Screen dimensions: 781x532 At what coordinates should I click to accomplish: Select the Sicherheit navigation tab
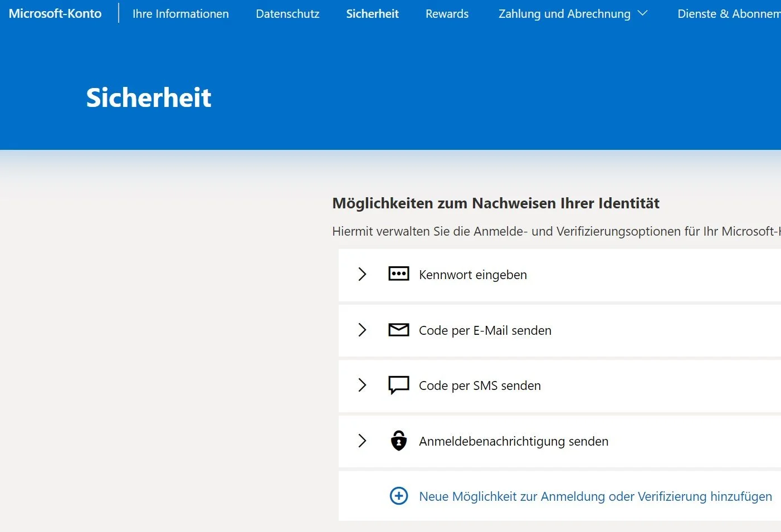372,14
